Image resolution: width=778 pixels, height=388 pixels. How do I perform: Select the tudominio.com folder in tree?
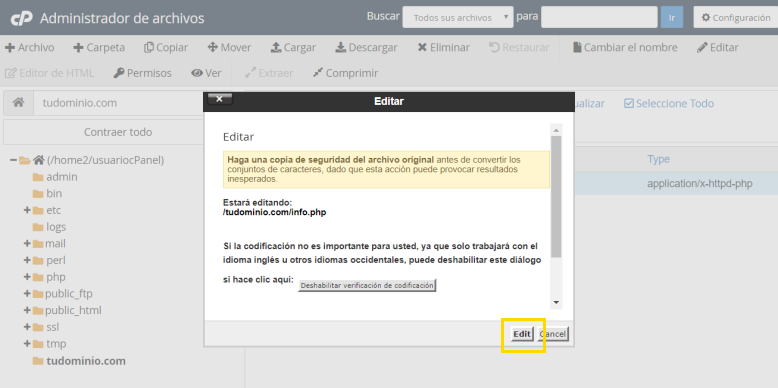click(79, 361)
